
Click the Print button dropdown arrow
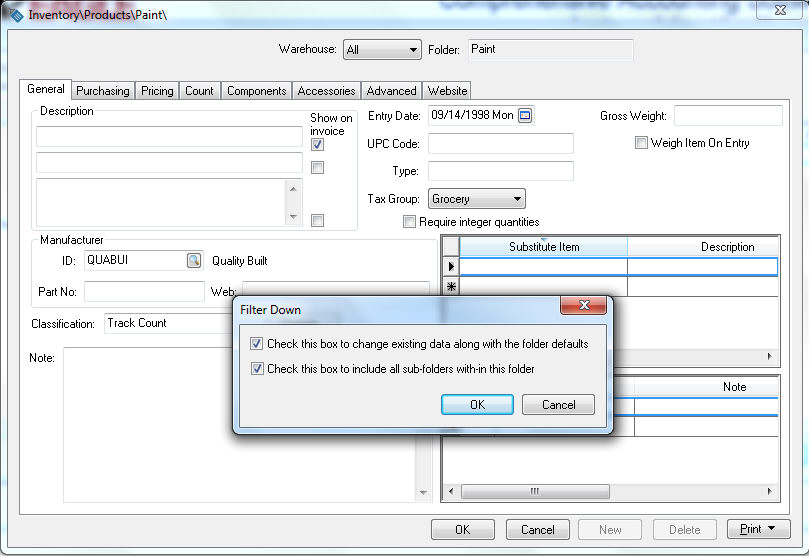pos(775,530)
